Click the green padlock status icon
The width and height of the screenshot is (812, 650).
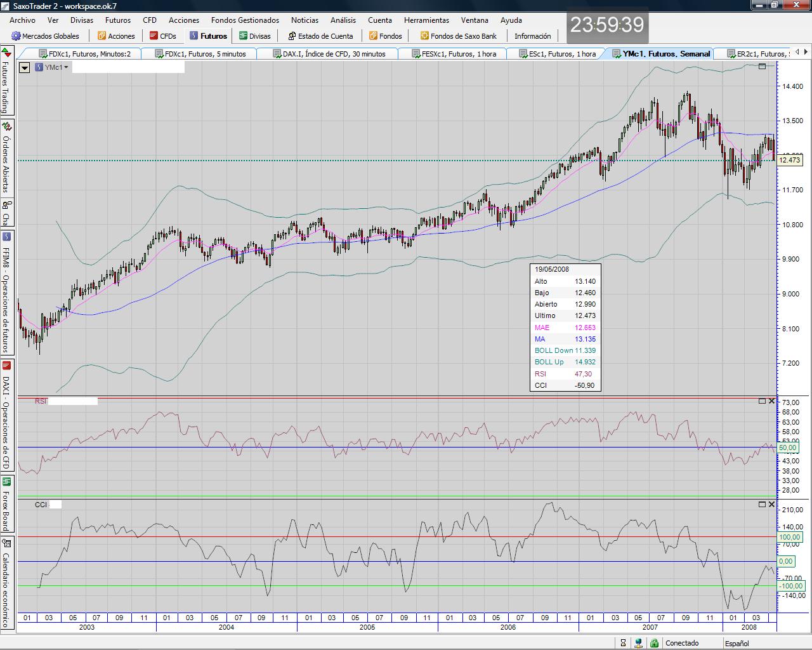[653, 643]
